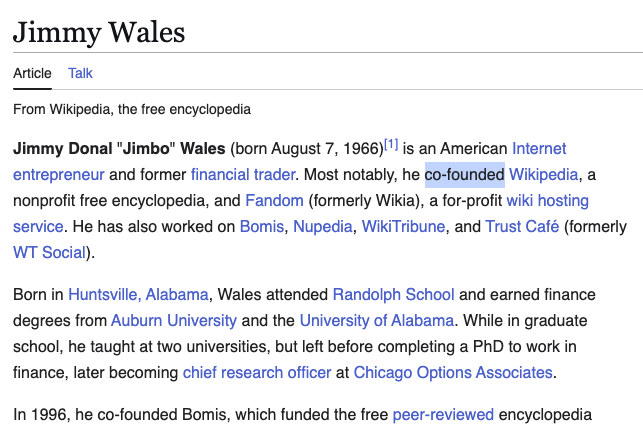Click the text '(formerly Wikia)'
This screenshot has width=643, height=433.
[x=366, y=201]
